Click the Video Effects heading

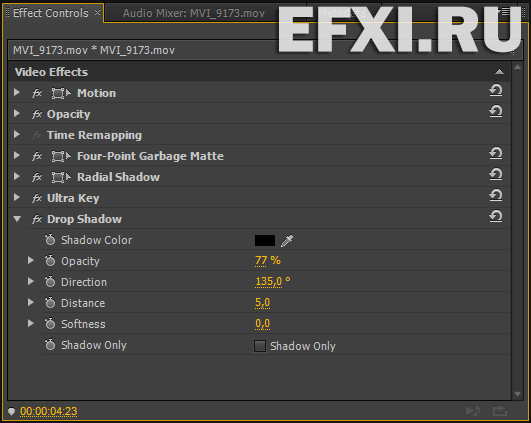51,72
